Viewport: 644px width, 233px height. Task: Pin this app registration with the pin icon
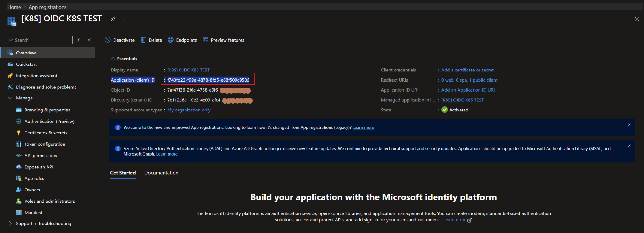click(113, 19)
